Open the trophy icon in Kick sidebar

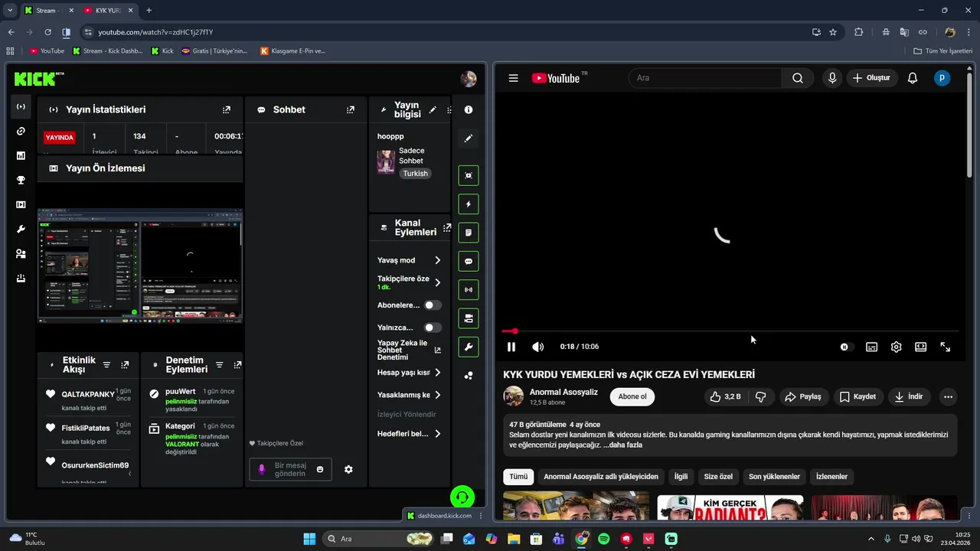click(21, 180)
